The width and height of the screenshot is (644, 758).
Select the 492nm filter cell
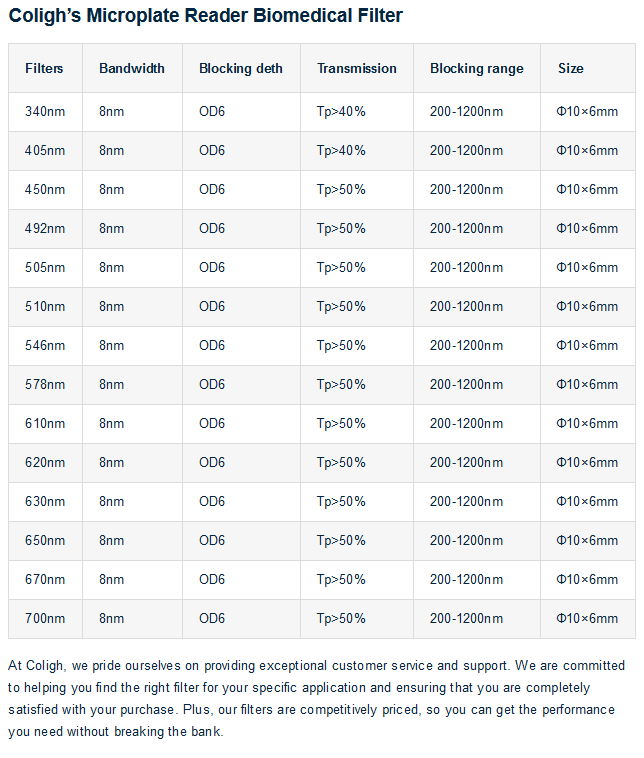click(45, 229)
